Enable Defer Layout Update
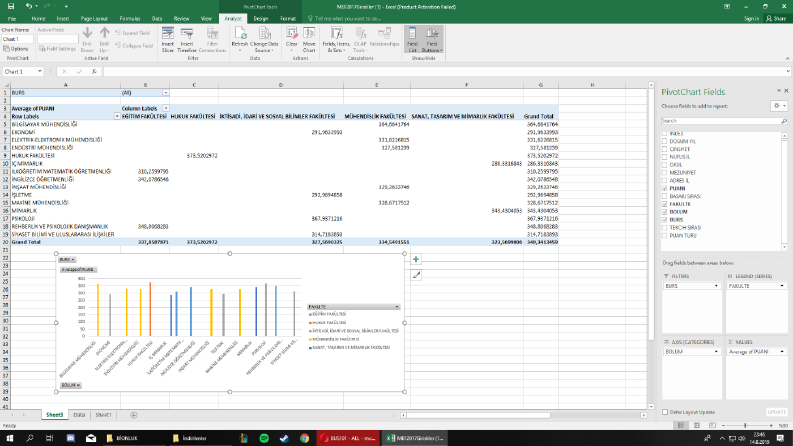The width and height of the screenshot is (793, 446). pyautogui.click(x=665, y=412)
